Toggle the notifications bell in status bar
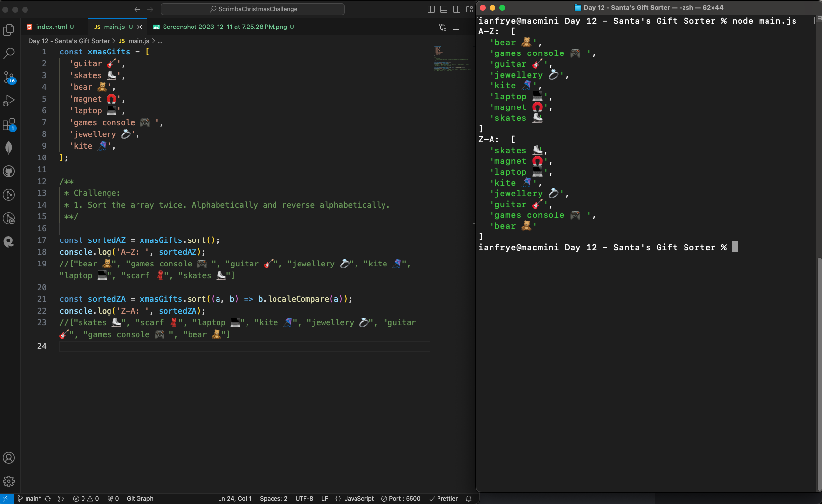 [469, 498]
